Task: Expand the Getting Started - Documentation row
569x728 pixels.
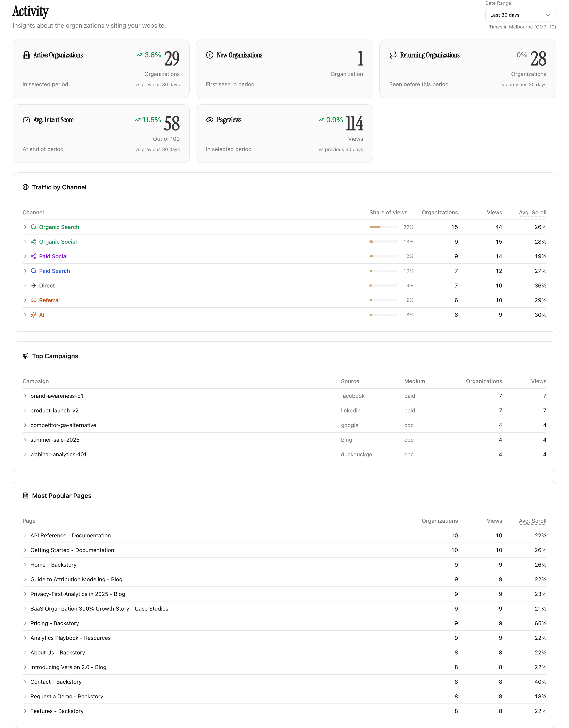Action: point(25,550)
